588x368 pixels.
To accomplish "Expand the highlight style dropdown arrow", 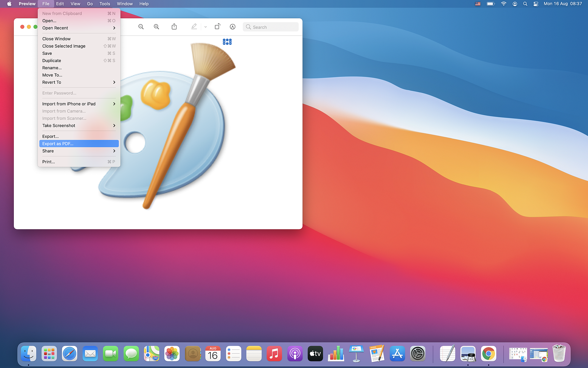I will click(206, 27).
